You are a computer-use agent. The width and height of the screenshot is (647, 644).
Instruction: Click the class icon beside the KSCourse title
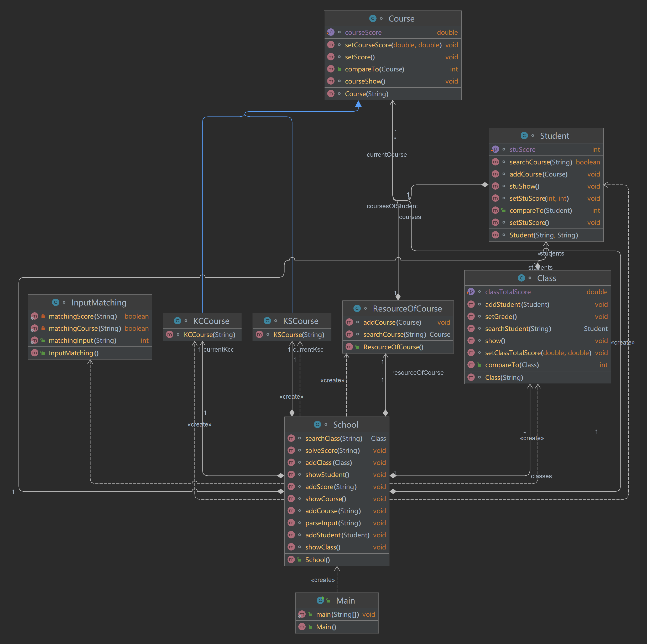267,321
